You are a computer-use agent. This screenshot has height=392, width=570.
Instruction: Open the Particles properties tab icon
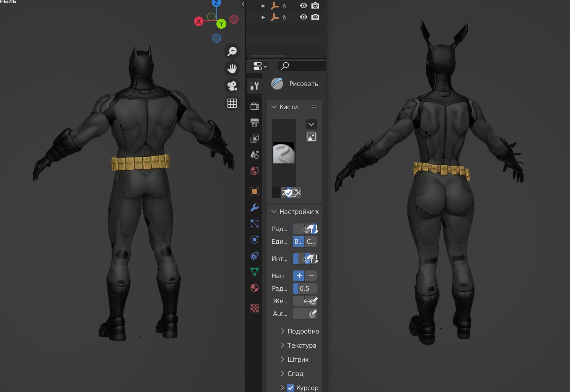tap(255, 224)
